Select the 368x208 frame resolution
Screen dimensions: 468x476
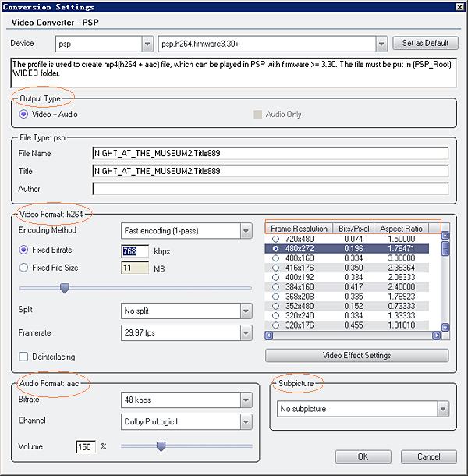pos(275,297)
